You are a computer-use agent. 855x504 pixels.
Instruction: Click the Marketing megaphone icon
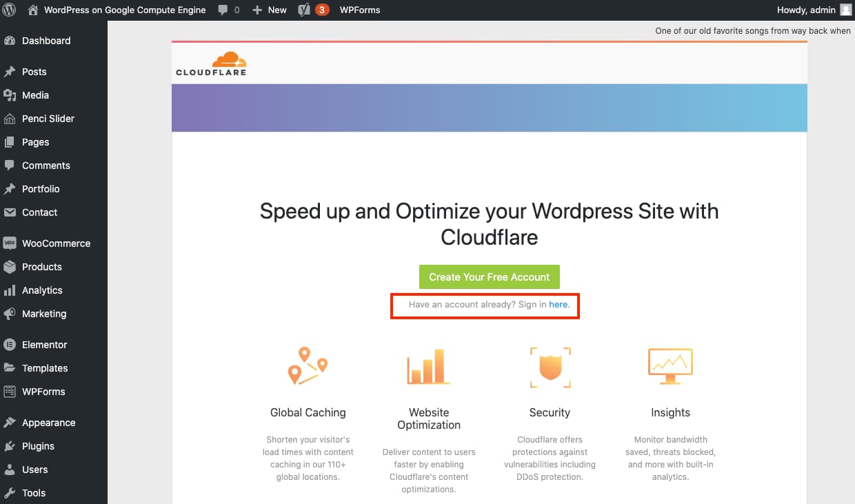(10, 314)
